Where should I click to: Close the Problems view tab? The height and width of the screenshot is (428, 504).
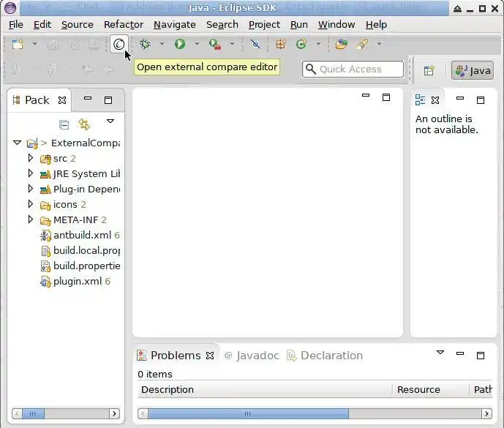[210, 356]
